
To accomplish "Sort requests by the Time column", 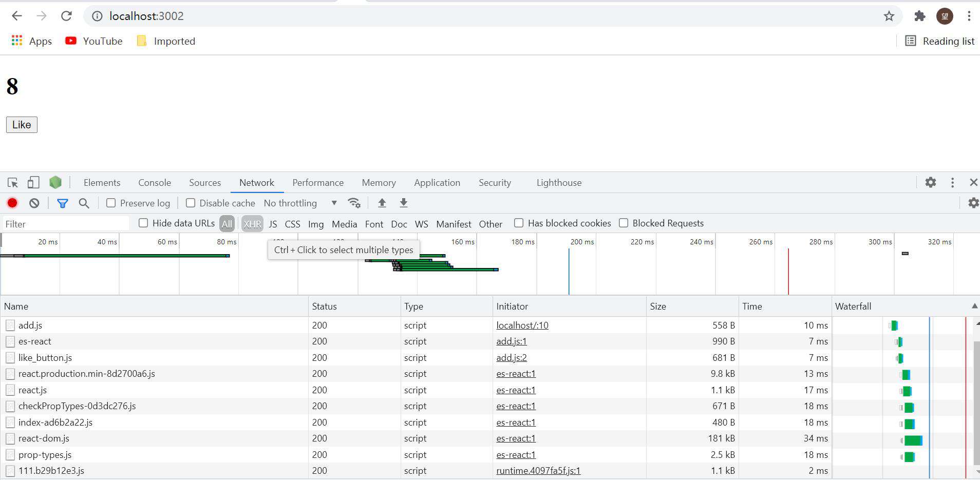I will [x=785, y=306].
